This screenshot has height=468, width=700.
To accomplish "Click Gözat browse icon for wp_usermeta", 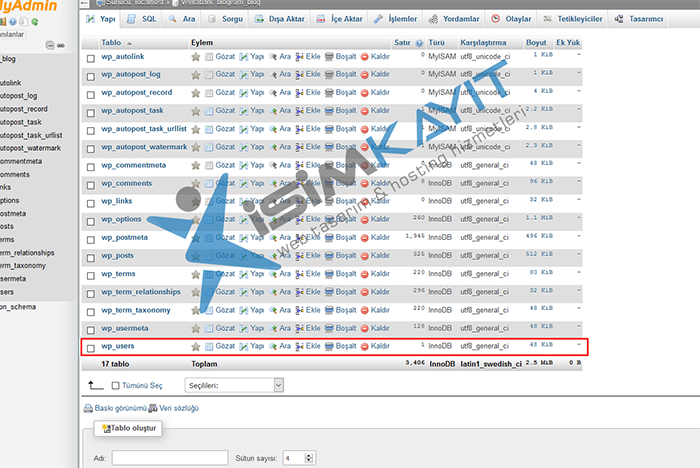I will click(x=209, y=328).
